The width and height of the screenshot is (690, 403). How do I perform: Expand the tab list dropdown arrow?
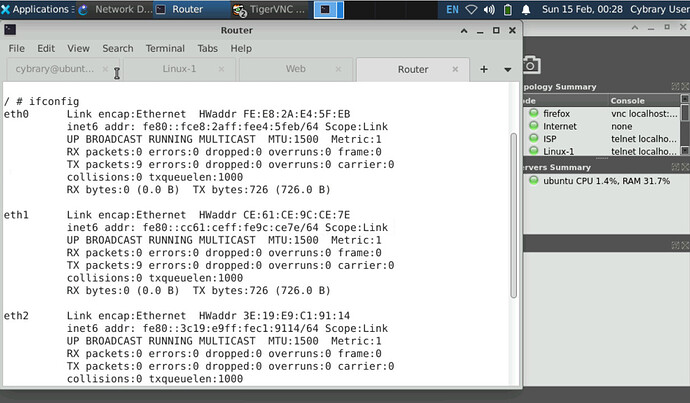pyautogui.click(x=507, y=70)
